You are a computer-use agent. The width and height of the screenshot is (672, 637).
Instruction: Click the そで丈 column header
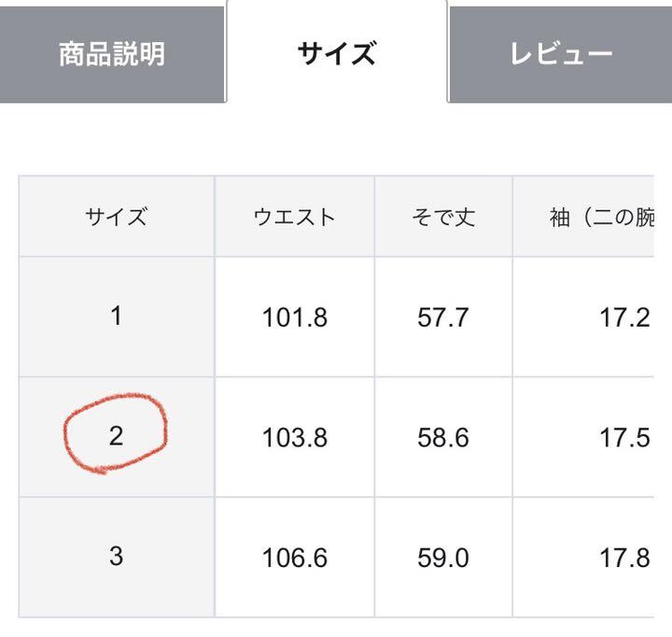443,216
